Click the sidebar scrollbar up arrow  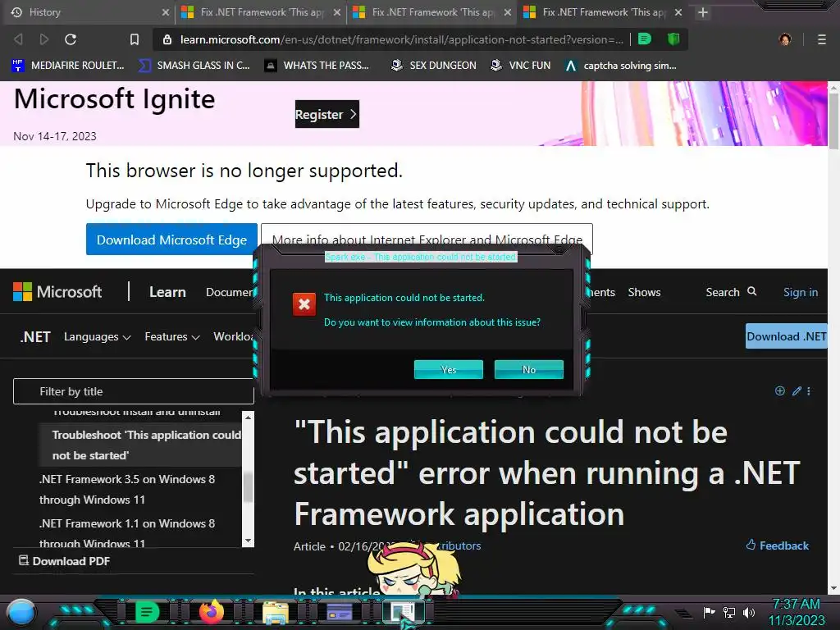248,418
